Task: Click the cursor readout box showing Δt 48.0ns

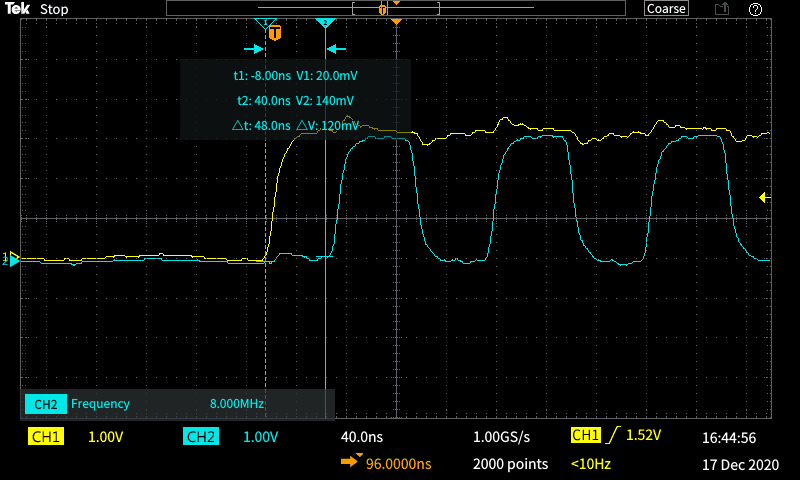Action: click(295, 100)
